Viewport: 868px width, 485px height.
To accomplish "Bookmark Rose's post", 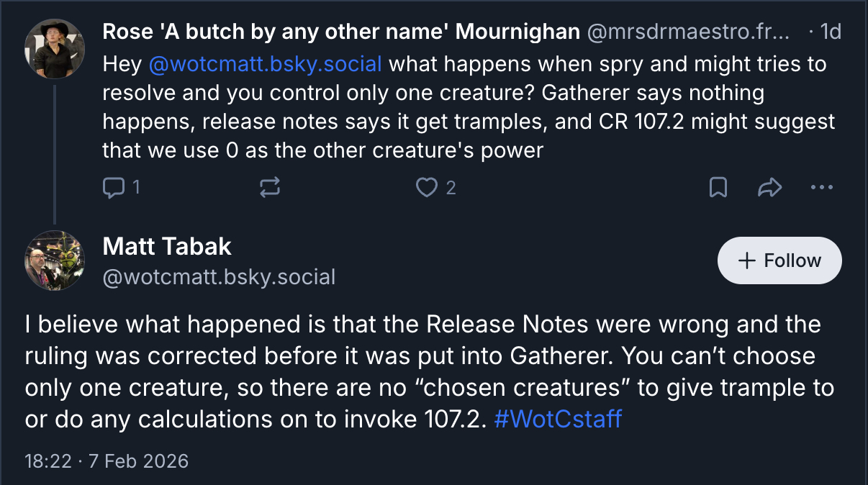I will tap(718, 188).
